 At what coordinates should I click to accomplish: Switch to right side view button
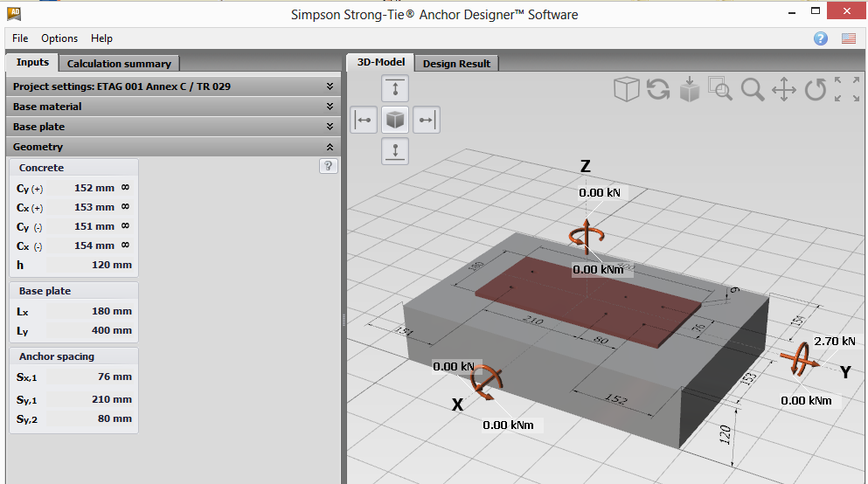point(427,120)
